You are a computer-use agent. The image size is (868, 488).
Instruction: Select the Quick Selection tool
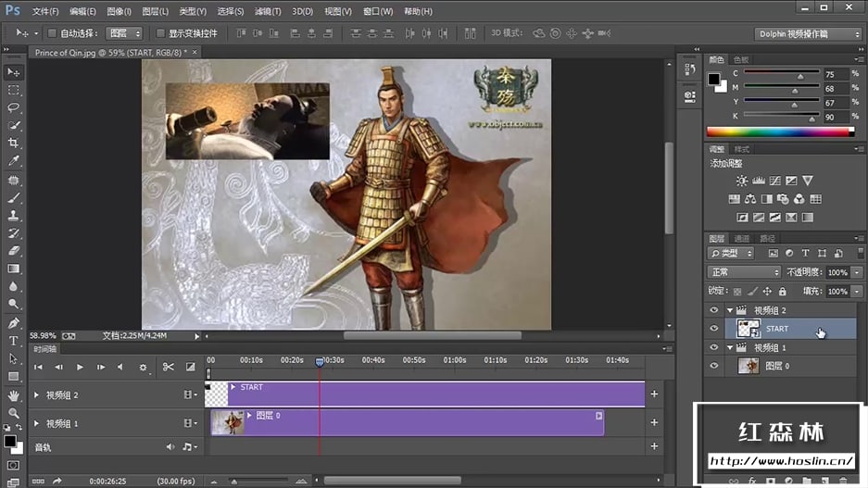pyautogui.click(x=13, y=126)
